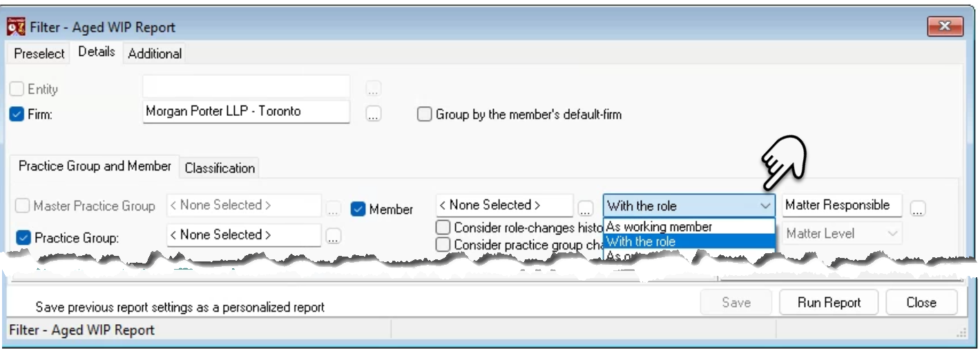Click the ellipsis button next to Entity field
This screenshot has width=980, height=349.
click(374, 89)
